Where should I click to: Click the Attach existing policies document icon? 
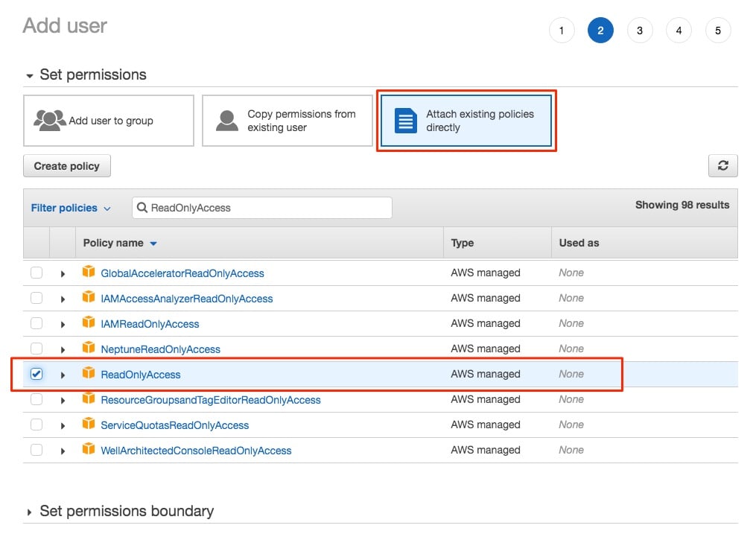(x=405, y=121)
